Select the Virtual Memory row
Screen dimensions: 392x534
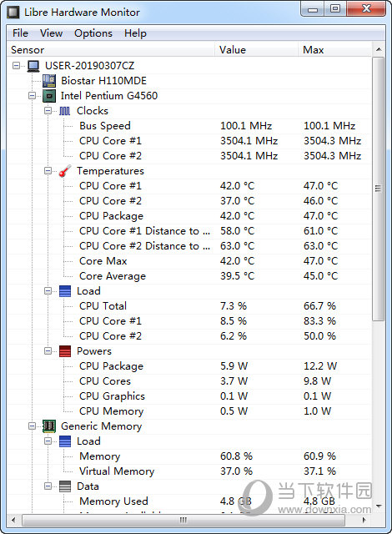click(189, 471)
